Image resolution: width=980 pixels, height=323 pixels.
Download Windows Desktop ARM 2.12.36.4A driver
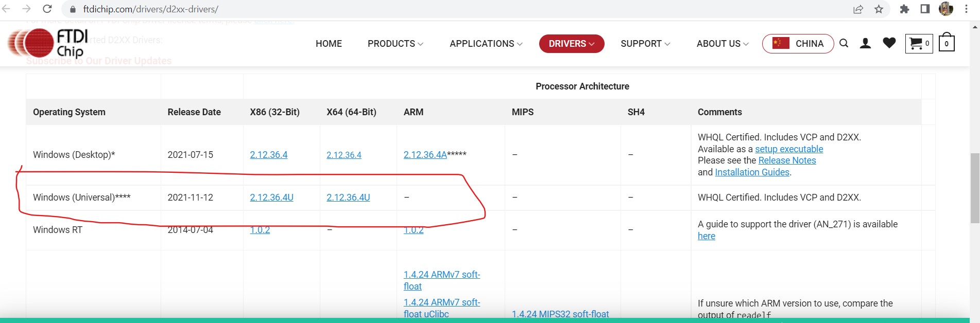click(425, 155)
